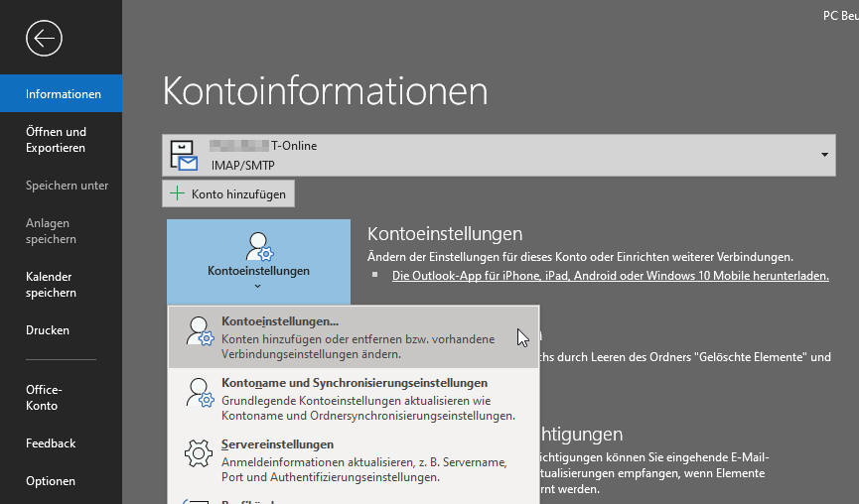Screen dimensions: 859x504
Task: Choose Kontoeinstellungen... menu entry
Action: (x=354, y=337)
